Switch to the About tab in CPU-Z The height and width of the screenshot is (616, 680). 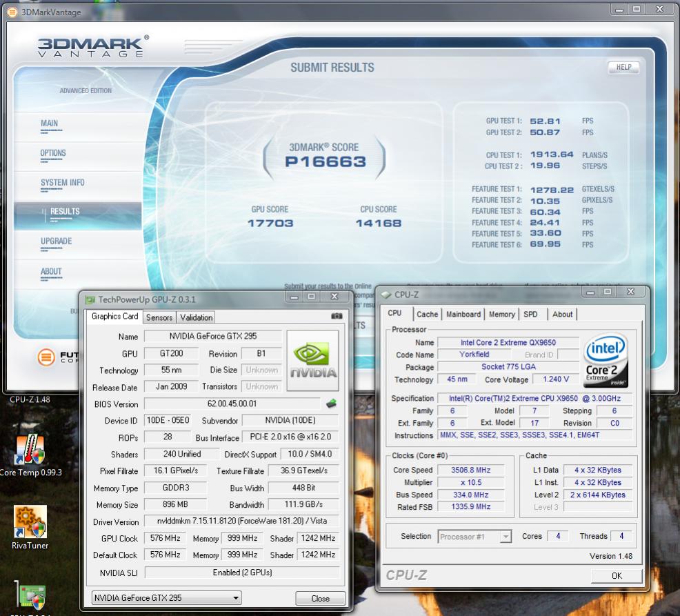point(562,315)
